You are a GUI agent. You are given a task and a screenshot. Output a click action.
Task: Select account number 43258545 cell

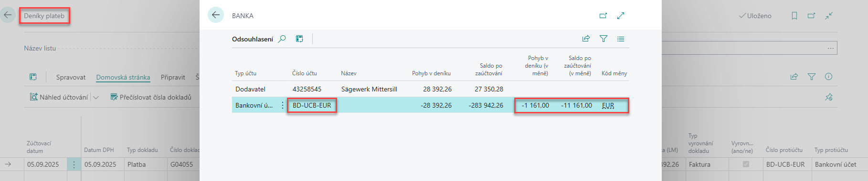click(307, 89)
